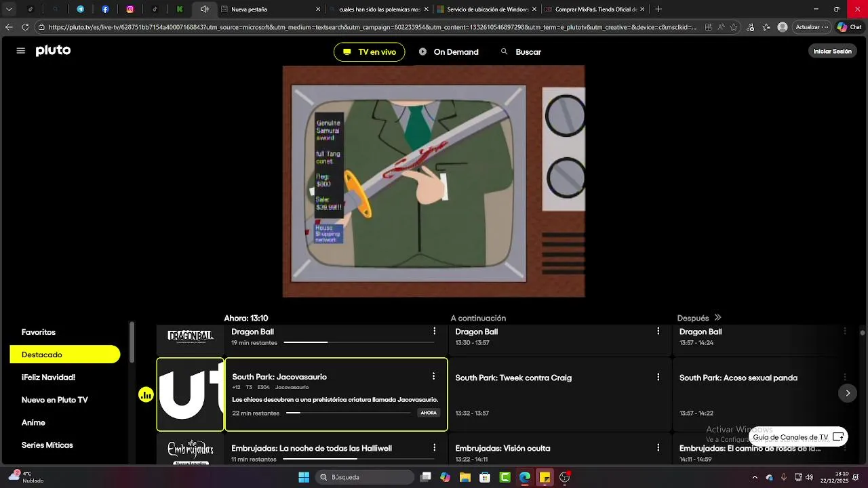Open options for Dragon Ball now-playing row

pyautogui.click(x=434, y=331)
